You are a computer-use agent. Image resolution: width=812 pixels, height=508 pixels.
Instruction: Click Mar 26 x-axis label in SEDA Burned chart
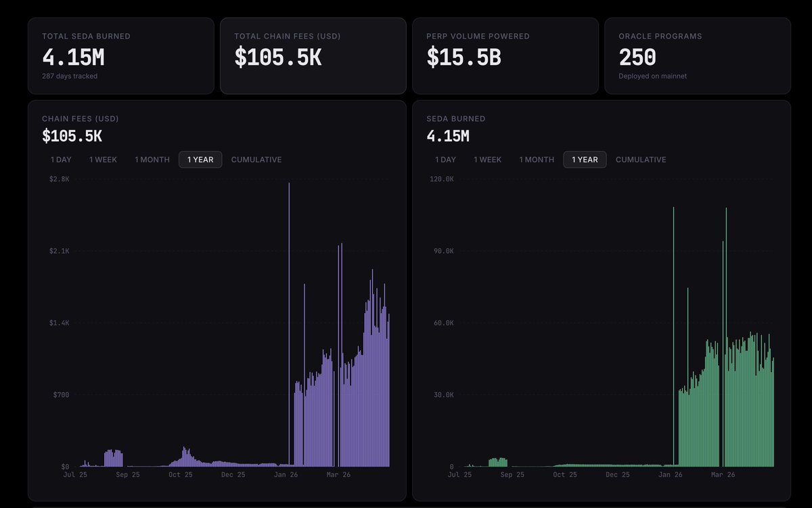722,475
